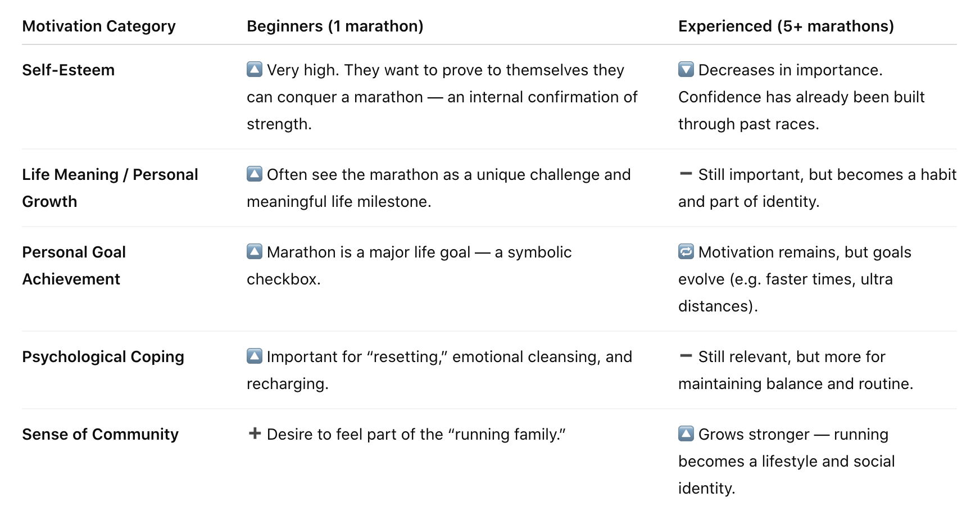Click the up-arrow icon before Important for resetting
The width and height of the screenshot is (980, 506).
tap(255, 356)
